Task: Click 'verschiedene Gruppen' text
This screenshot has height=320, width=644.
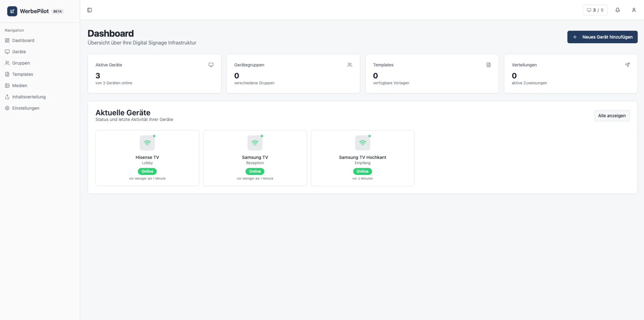Action: click(254, 83)
